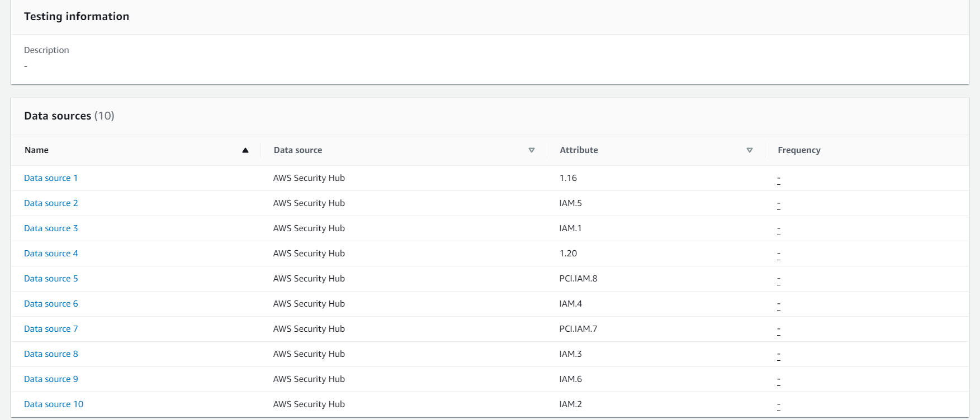Open Data source 7 link

(x=51, y=329)
